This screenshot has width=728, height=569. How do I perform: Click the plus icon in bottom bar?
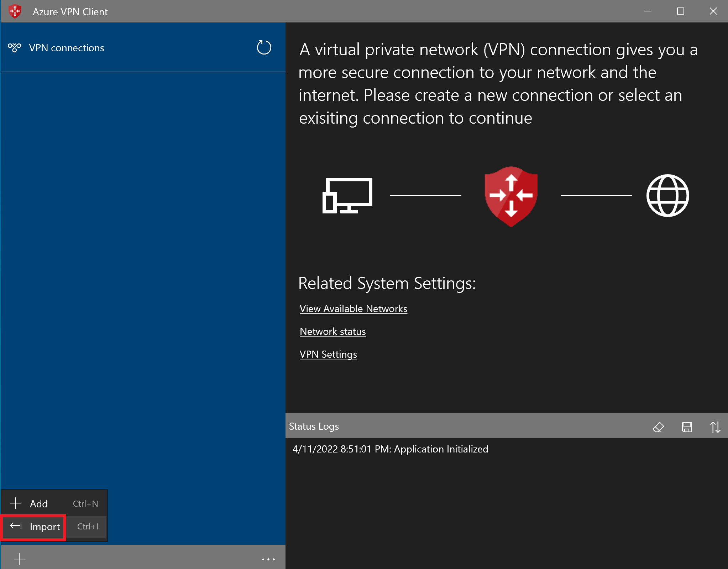[19, 559]
